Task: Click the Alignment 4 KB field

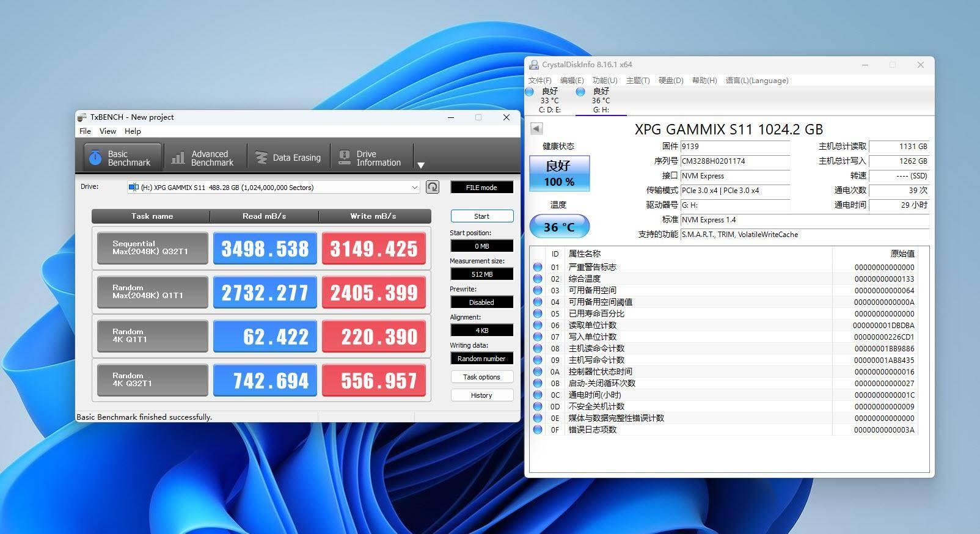Action: point(481,330)
